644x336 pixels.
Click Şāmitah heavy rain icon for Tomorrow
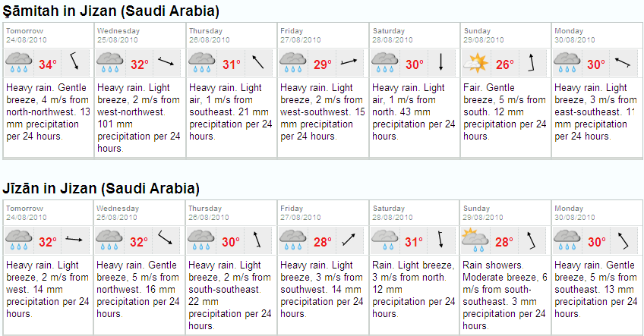(x=19, y=62)
